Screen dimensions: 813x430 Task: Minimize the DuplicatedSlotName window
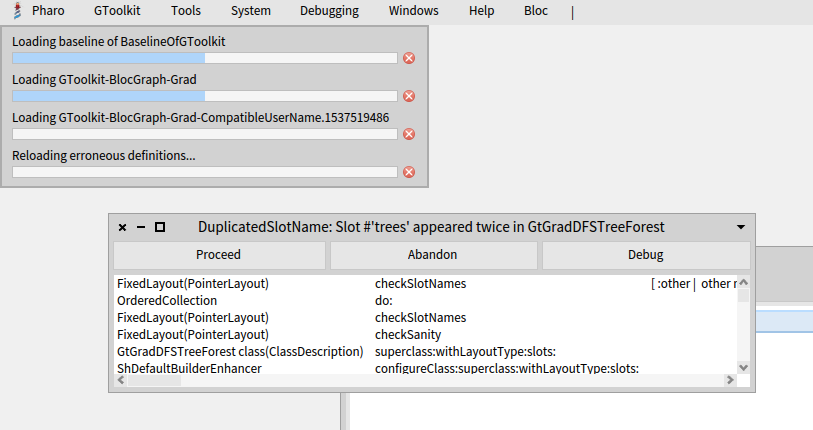click(x=141, y=227)
